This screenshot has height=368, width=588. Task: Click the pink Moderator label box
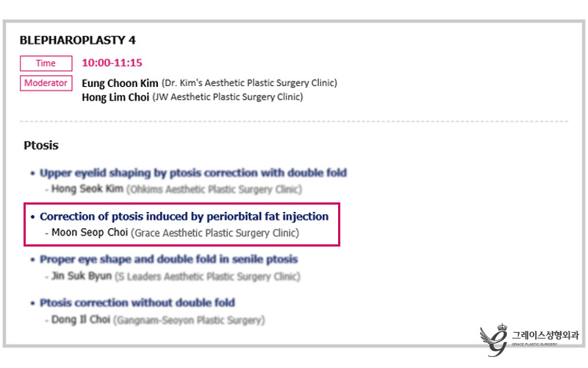(46, 83)
